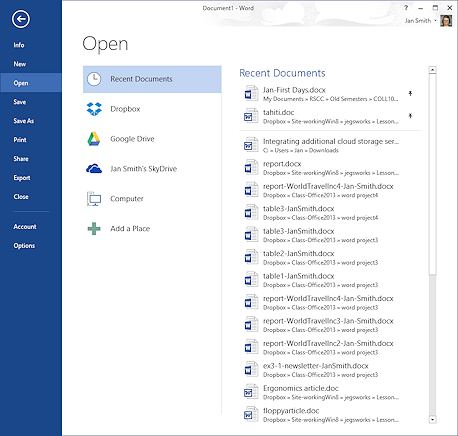Viewport: 458px width, 436px height.
Task: Click the icon beside report-WorldTravelInc3-Jan-Smith.docx
Action: click(251, 324)
